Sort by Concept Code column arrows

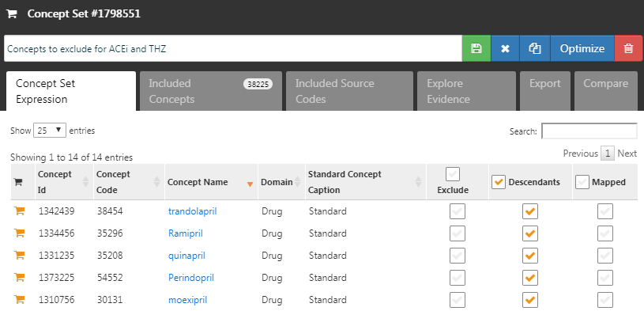tap(156, 182)
